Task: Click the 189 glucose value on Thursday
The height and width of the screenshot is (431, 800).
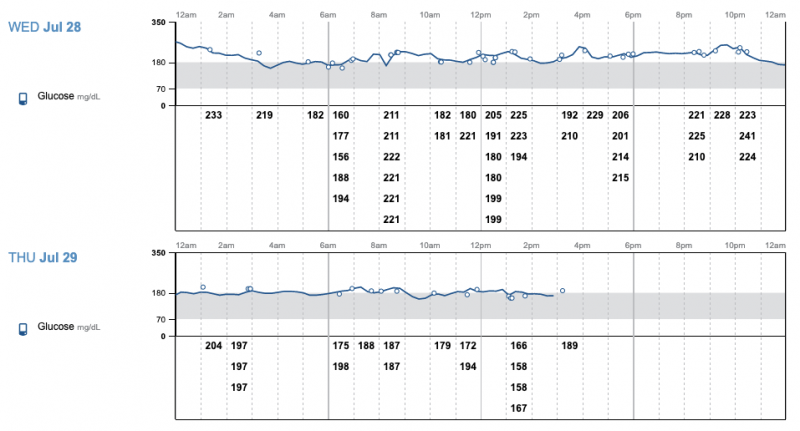Action: point(569,346)
